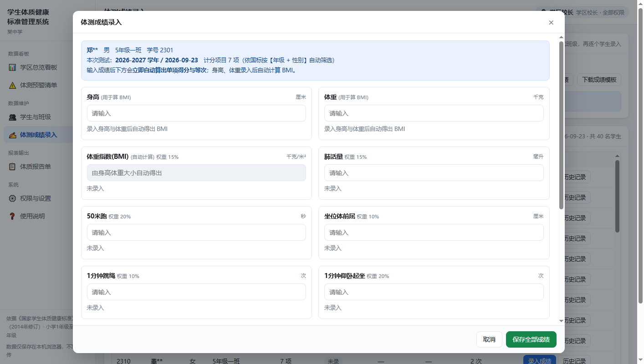Click the dialog's vertical scrollbar thumb
Screen dimensions: 644x364
(561, 125)
